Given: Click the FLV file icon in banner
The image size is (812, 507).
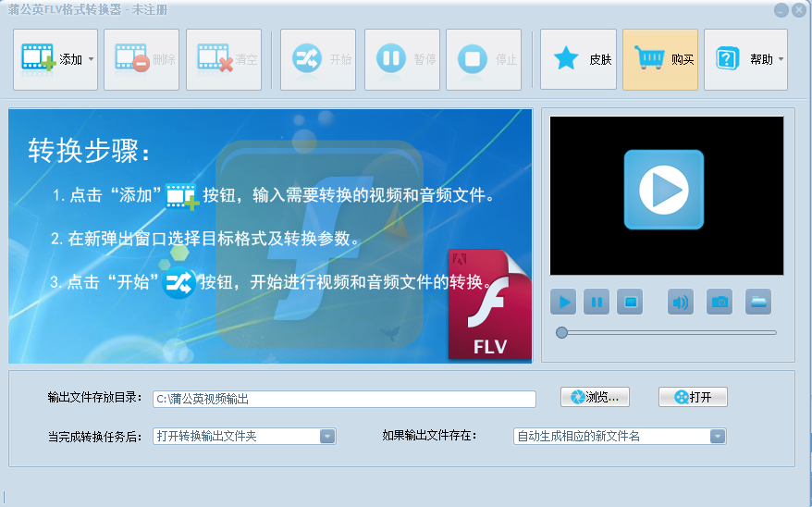Looking at the screenshot, I should [489, 304].
